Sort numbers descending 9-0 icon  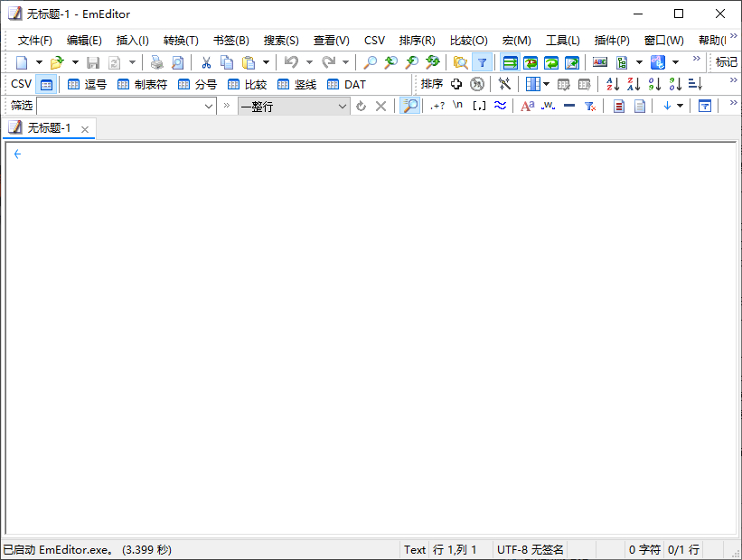tap(675, 84)
